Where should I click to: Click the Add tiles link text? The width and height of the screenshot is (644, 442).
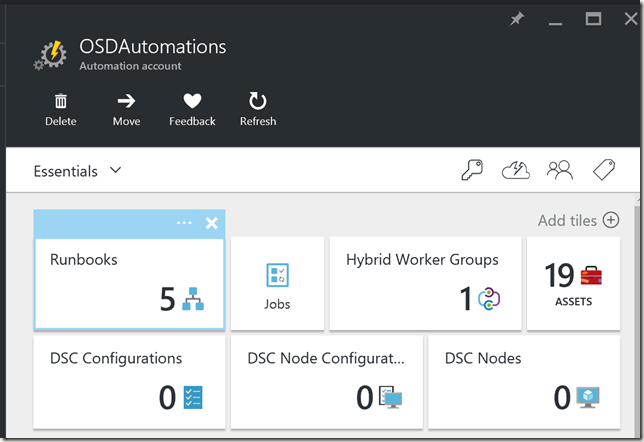[567, 221]
